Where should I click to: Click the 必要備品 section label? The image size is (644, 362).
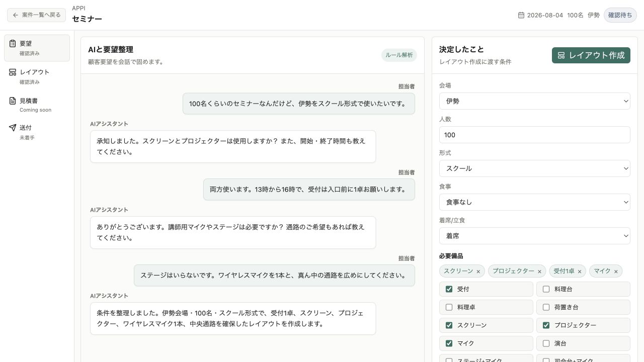[x=451, y=256]
